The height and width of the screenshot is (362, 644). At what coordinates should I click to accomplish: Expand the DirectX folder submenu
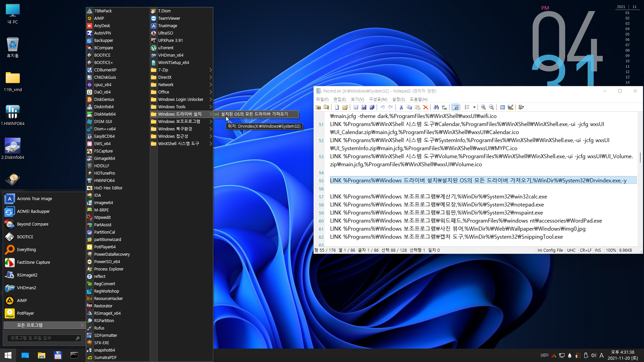(181, 77)
